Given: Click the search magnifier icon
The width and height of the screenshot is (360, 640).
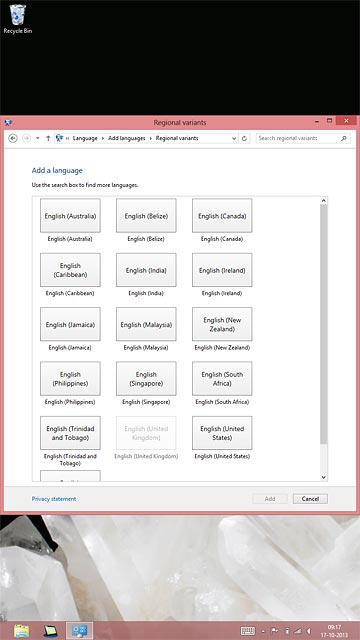Looking at the screenshot, I should click(344, 138).
